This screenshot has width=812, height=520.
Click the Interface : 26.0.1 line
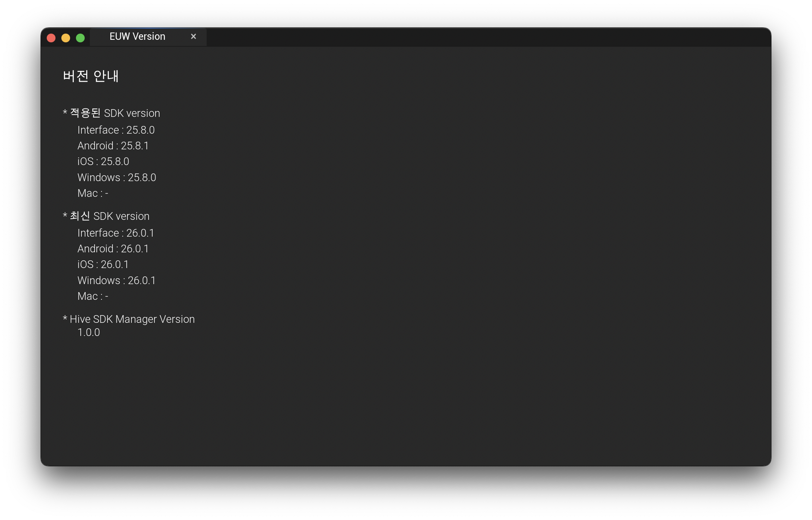coord(116,233)
